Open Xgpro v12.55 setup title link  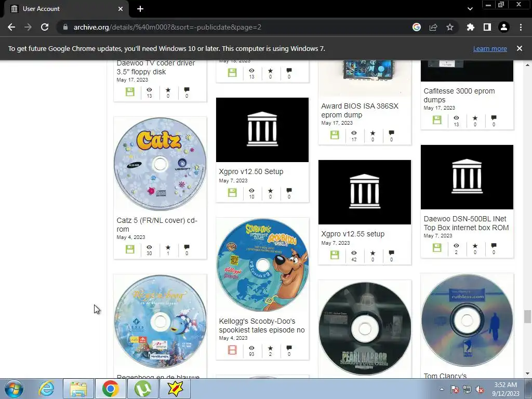point(353,234)
